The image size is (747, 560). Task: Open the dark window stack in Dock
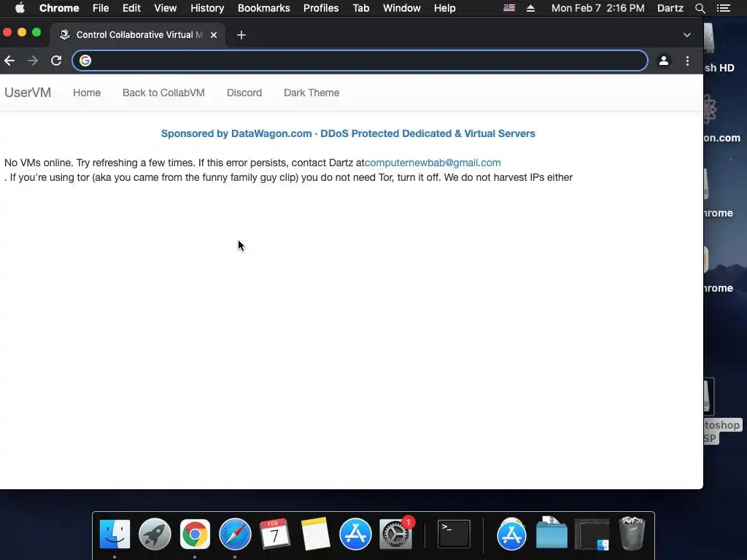pyautogui.click(x=592, y=534)
